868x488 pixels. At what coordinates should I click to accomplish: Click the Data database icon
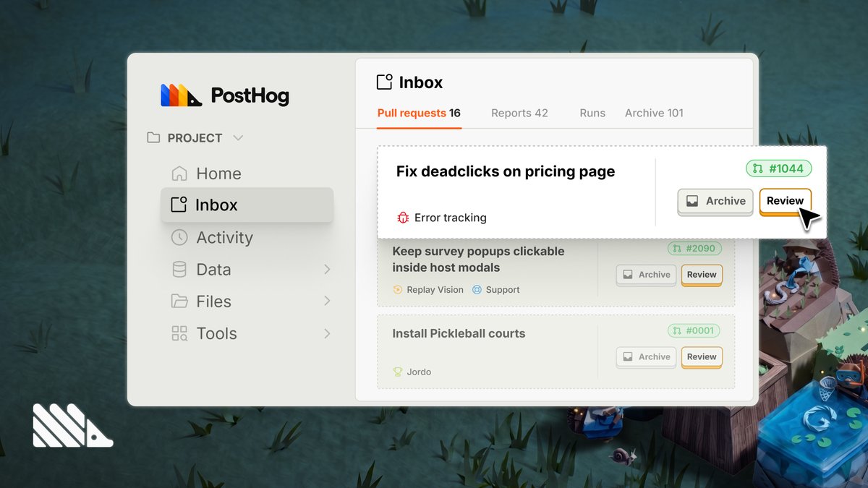[x=179, y=270]
